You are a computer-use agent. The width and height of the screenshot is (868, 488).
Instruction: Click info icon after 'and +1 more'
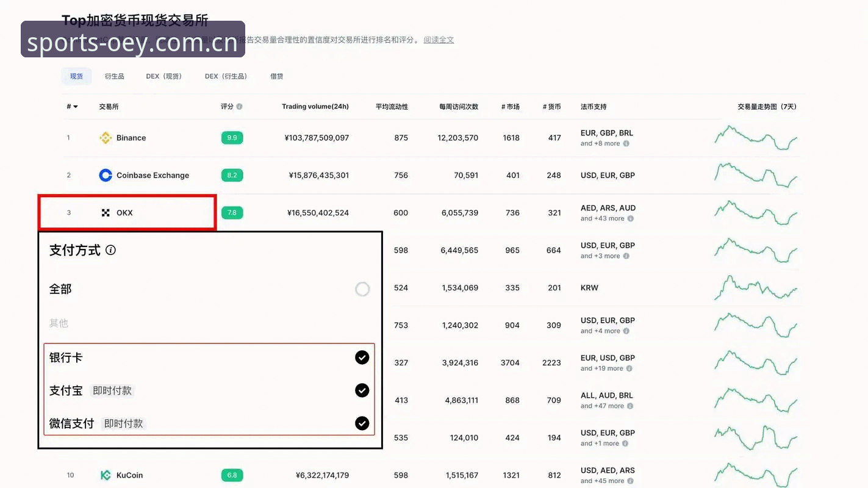pos(625,443)
